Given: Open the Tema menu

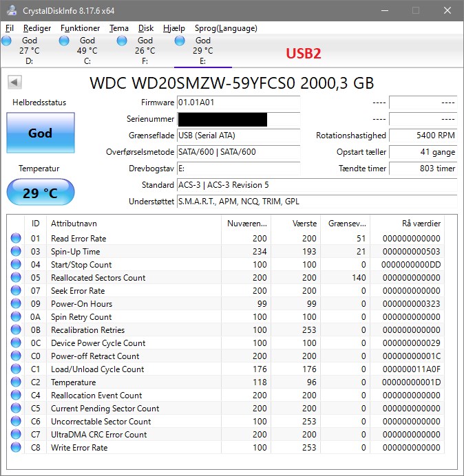Looking at the screenshot, I should 119,28.
